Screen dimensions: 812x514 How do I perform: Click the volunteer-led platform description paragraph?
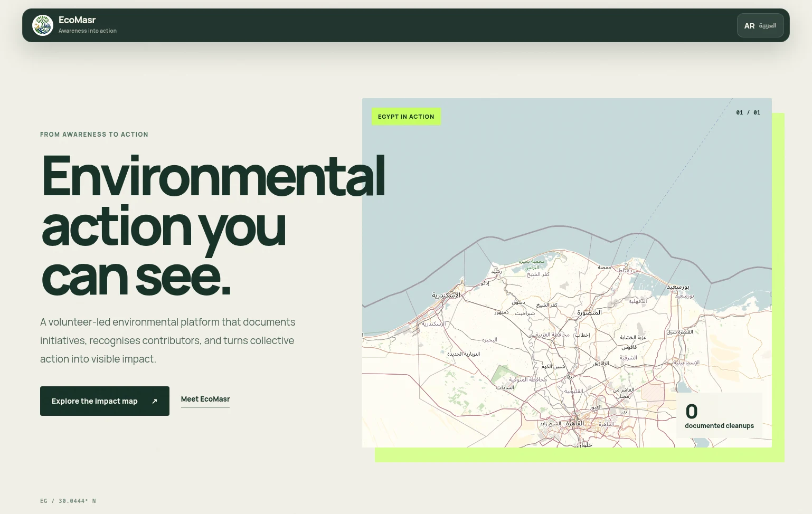[168, 340]
